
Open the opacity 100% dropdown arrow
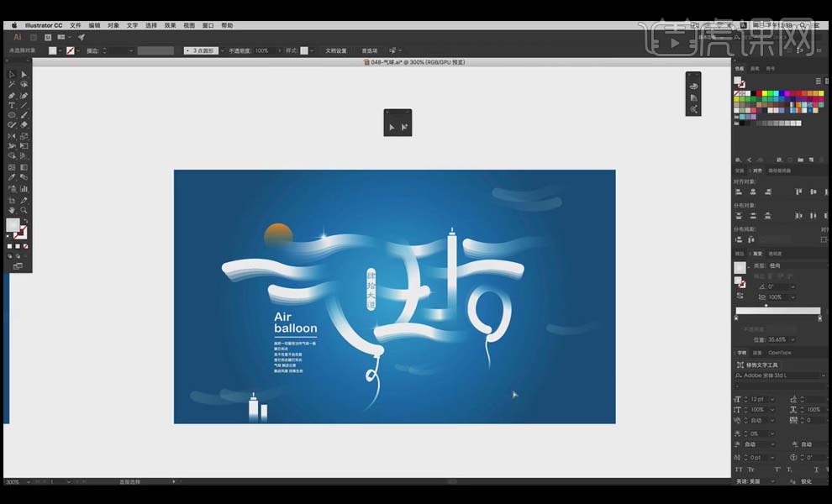click(x=280, y=51)
